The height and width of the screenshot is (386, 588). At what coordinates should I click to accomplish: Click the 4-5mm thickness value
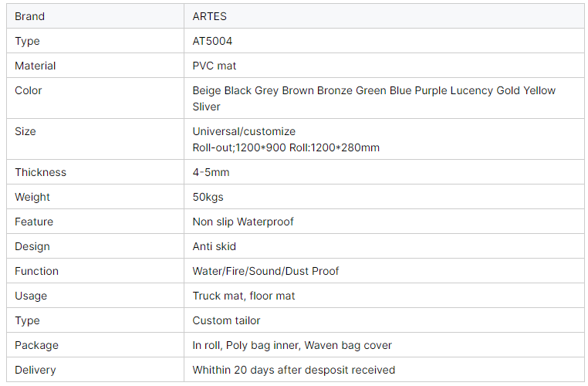(211, 172)
